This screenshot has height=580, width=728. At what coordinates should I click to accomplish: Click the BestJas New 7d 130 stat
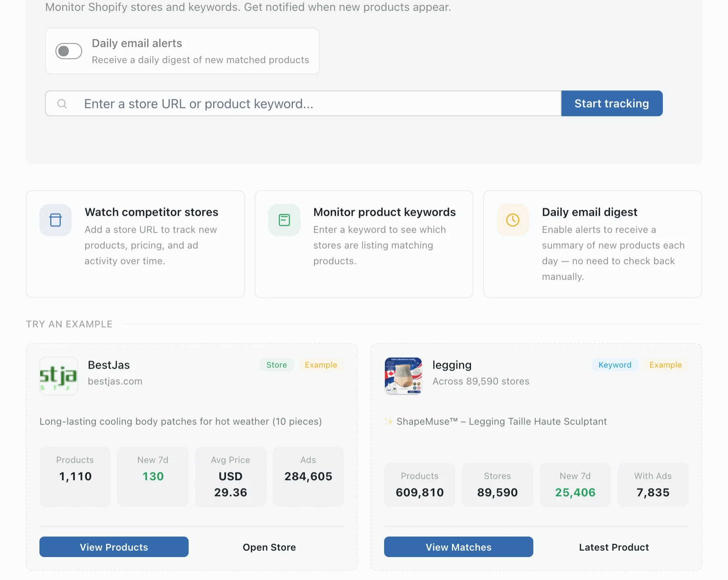pyautogui.click(x=153, y=477)
